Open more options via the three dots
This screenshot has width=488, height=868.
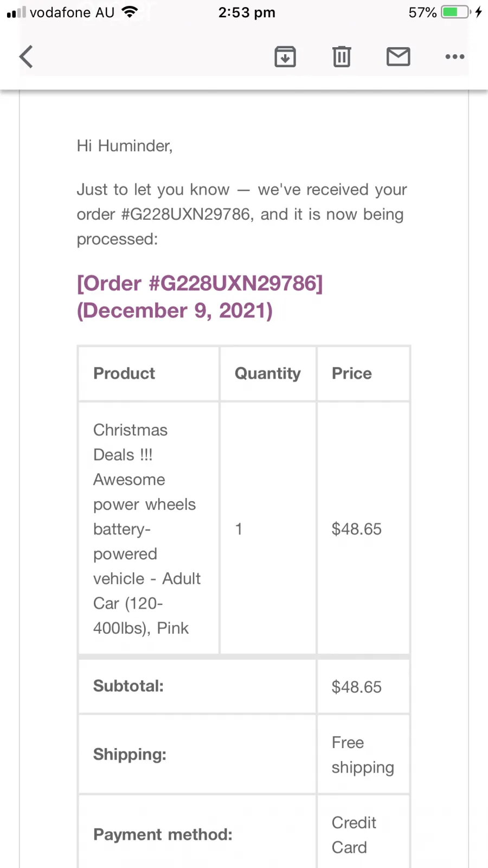tap(455, 56)
